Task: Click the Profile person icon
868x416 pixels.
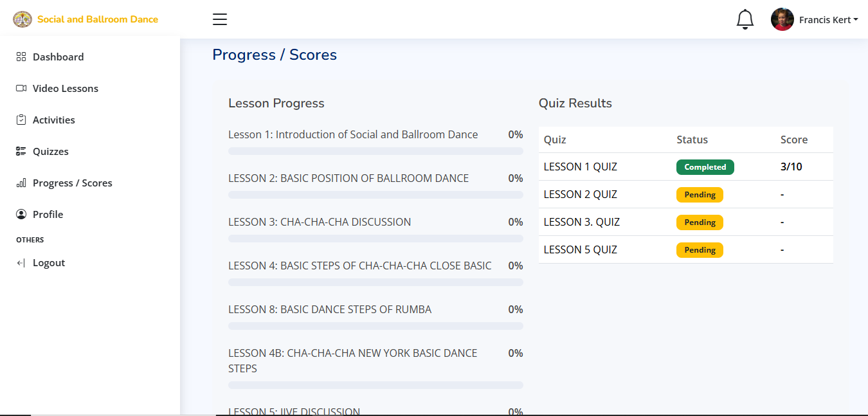Action: (x=21, y=214)
